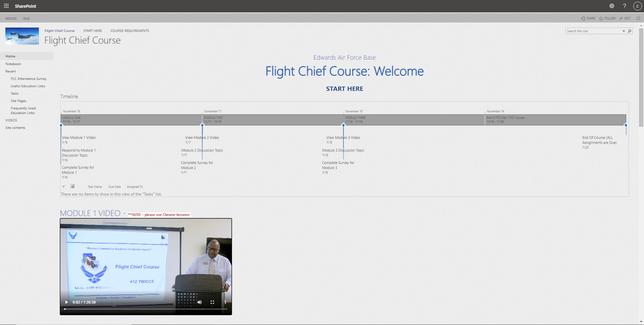Expand the search scope dropdown arrow
This screenshot has height=325, width=644.
[624, 31]
